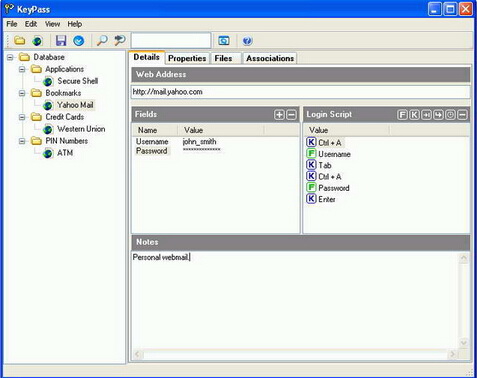Click the Notes horizontal scrollbar right arrow

click(452, 354)
